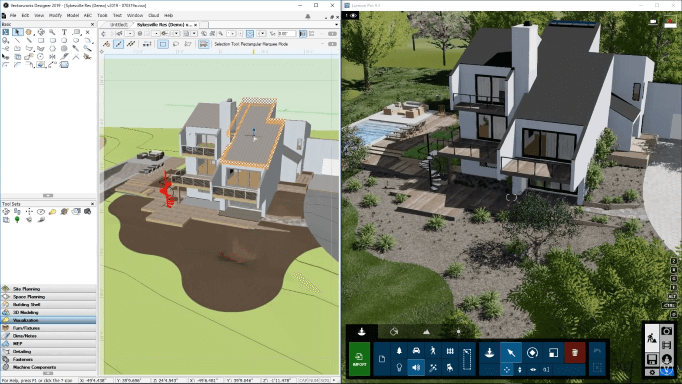Click the rotation angle input field

click(287, 33)
